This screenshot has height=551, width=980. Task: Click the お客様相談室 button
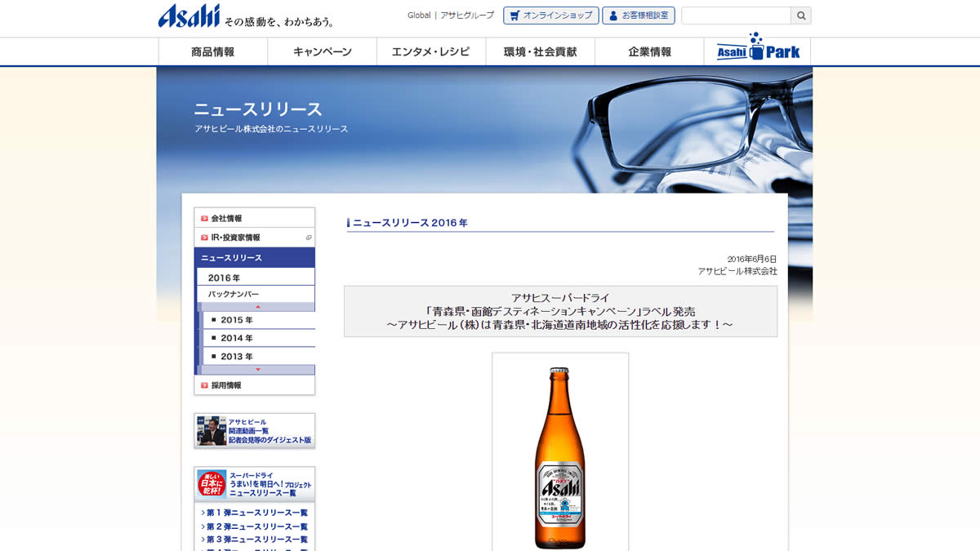click(639, 16)
